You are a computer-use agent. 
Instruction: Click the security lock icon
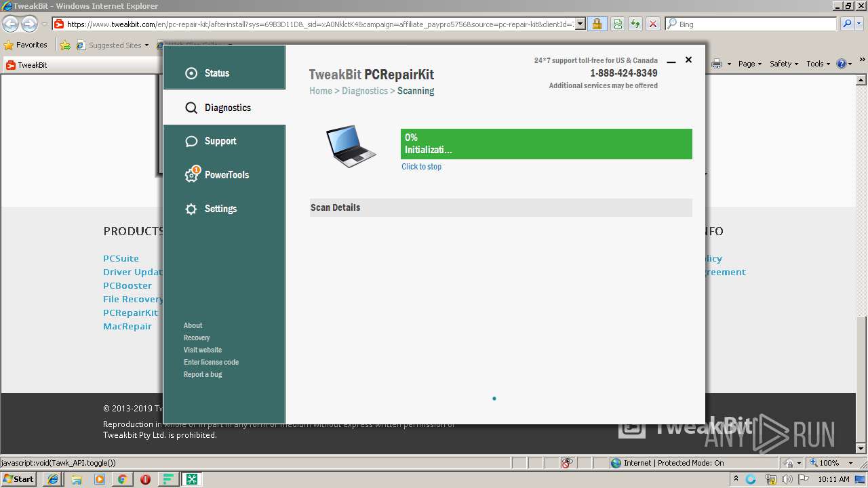[x=597, y=24]
